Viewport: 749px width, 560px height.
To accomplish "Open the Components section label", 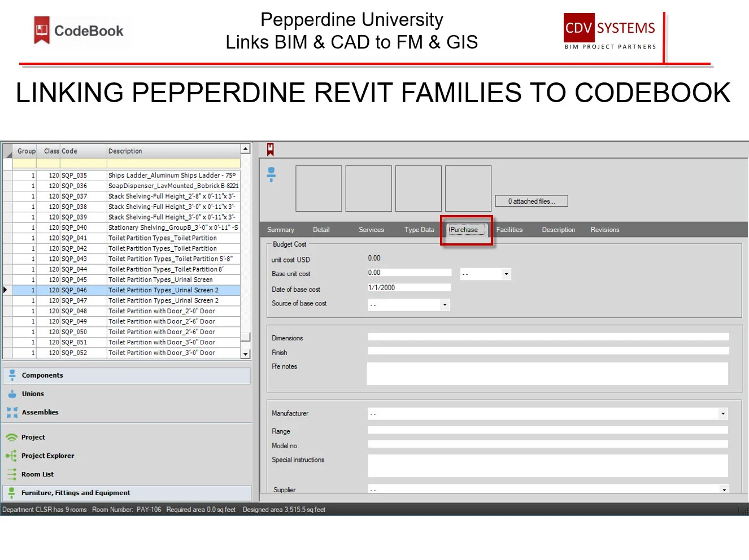I will [42, 375].
